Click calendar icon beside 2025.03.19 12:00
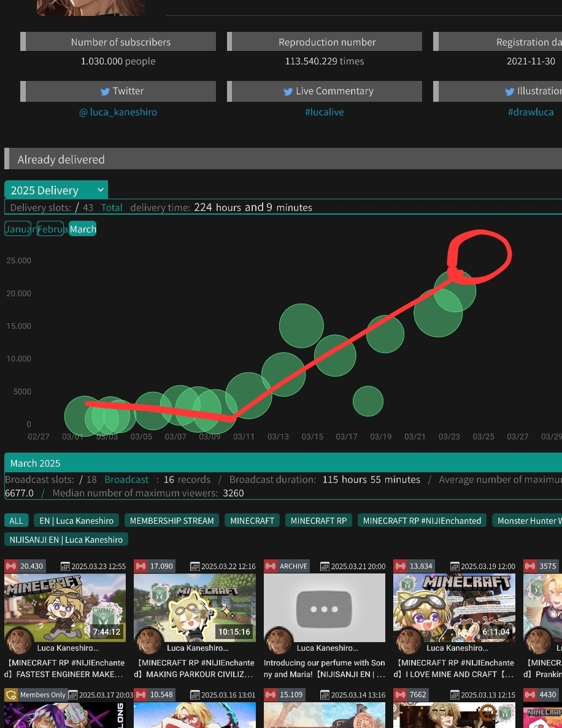The image size is (562, 728). click(455, 567)
